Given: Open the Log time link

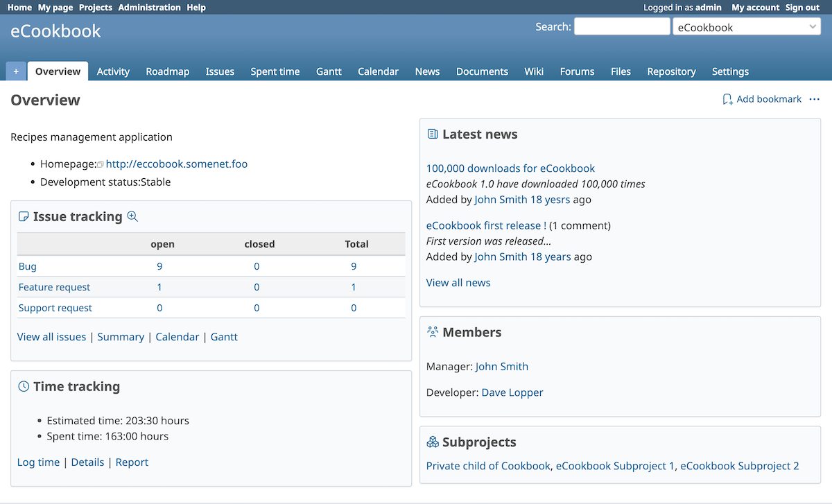Looking at the screenshot, I should [39, 462].
